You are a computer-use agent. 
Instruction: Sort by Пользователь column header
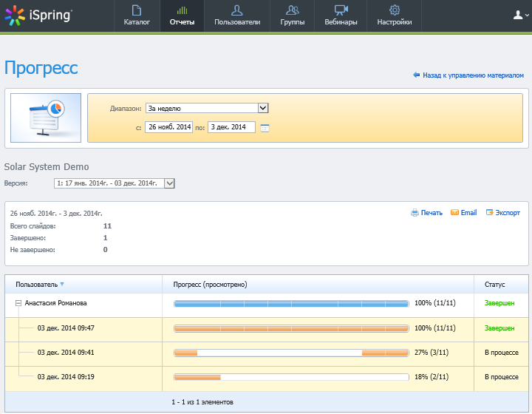click(37, 285)
